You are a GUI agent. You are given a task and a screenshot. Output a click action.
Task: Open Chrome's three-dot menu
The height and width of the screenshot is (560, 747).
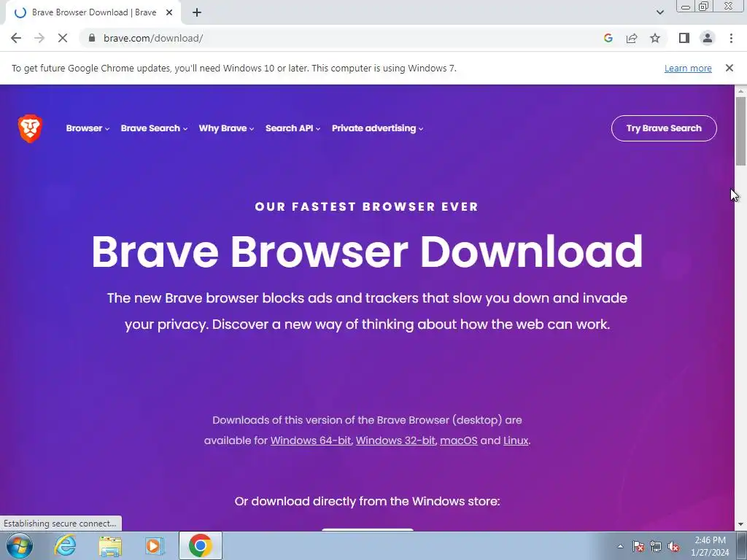731,38
